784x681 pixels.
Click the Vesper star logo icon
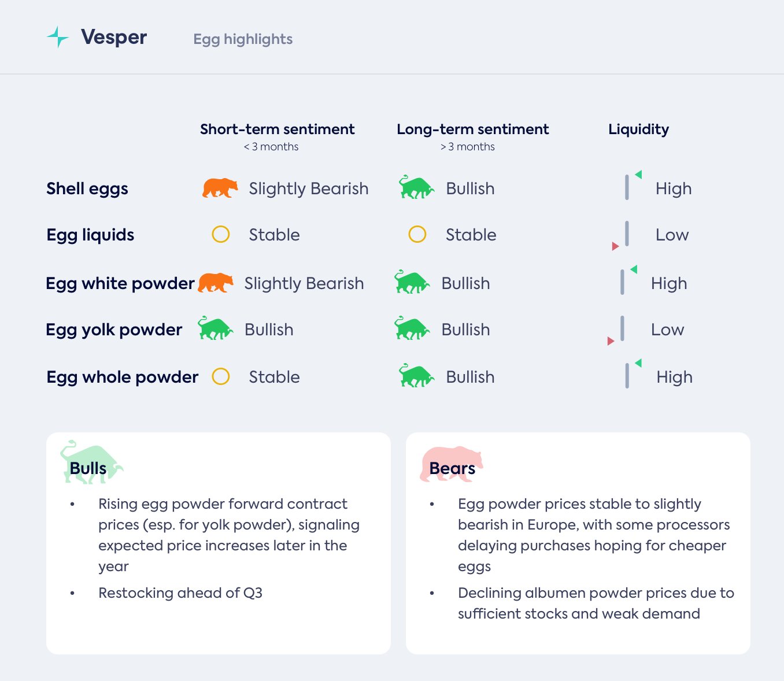tap(58, 38)
